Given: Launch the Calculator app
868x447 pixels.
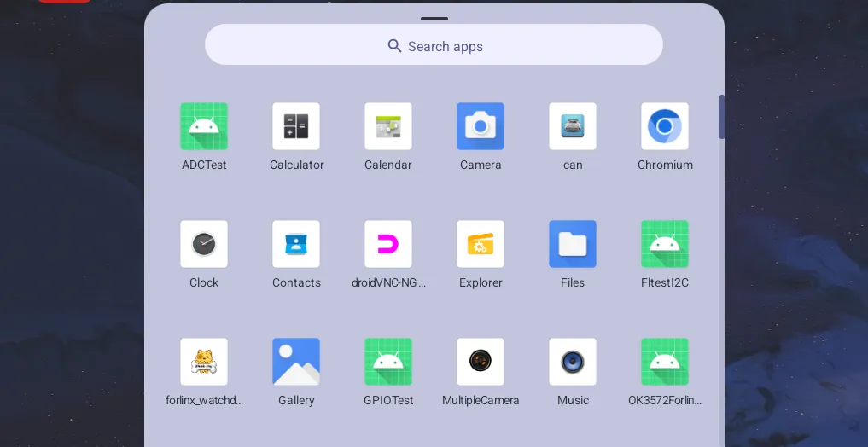Looking at the screenshot, I should pos(296,126).
